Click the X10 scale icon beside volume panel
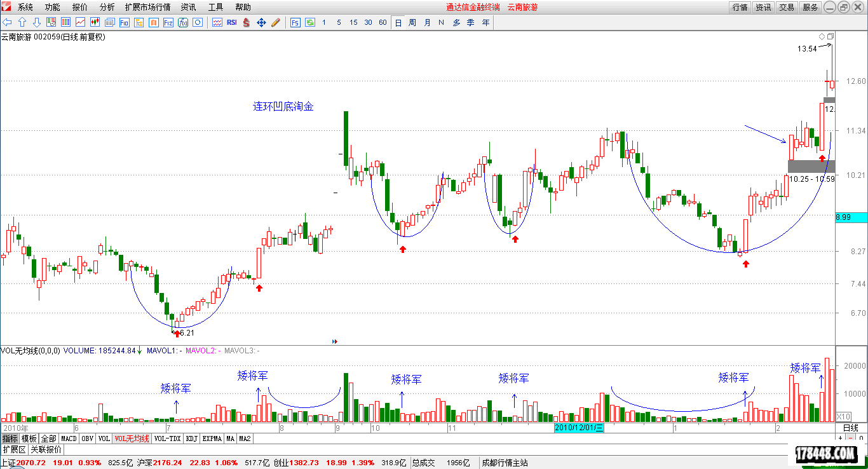Screen dimensions: 868x469 [843, 416]
